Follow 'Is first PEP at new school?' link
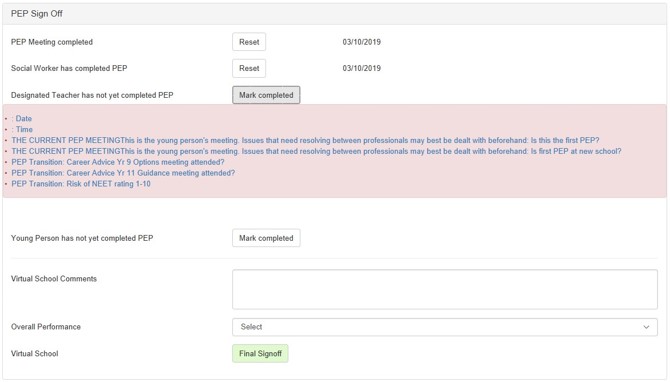The image size is (670, 382). (316, 151)
